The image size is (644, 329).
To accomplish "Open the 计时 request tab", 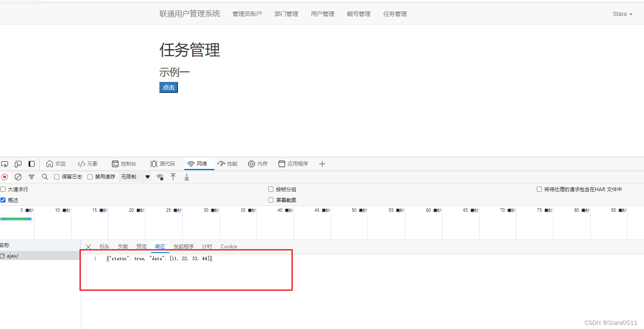I will click(x=207, y=247).
